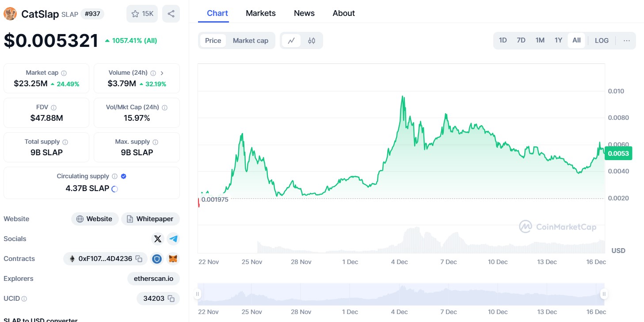Open the Telegram social link
This screenshot has width=644, height=322.
coord(173,239)
